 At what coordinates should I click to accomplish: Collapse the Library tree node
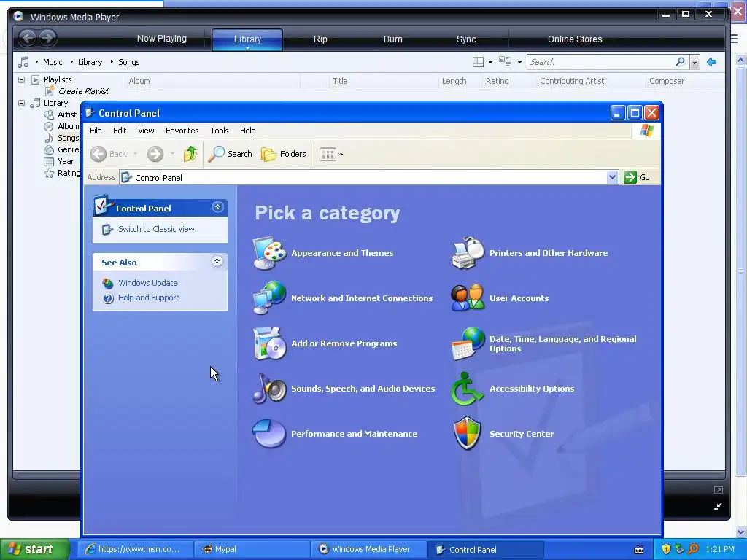[x=21, y=103]
